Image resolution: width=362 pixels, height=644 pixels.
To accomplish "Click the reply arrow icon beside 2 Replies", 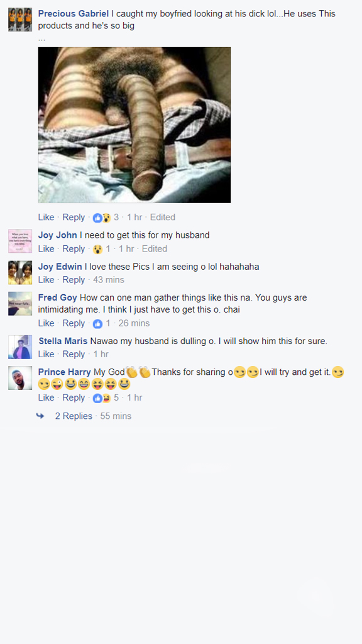I will point(40,416).
